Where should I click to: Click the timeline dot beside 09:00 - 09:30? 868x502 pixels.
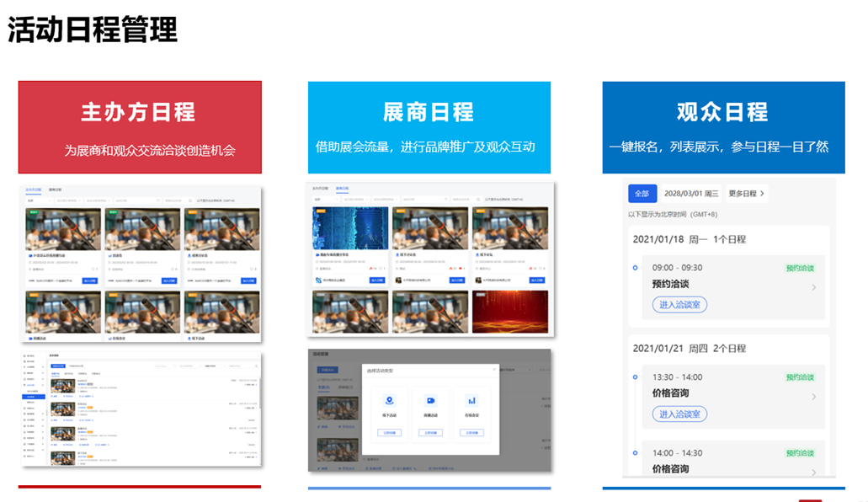pyautogui.click(x=636, y=268)
